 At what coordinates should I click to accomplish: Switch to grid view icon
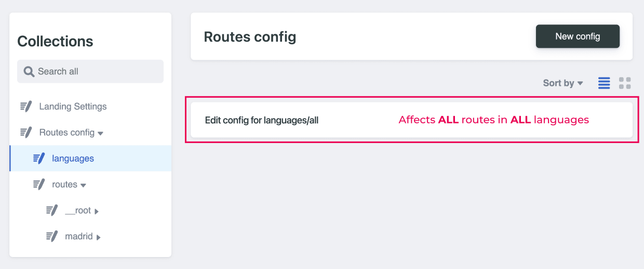click(x=625, y=83)
